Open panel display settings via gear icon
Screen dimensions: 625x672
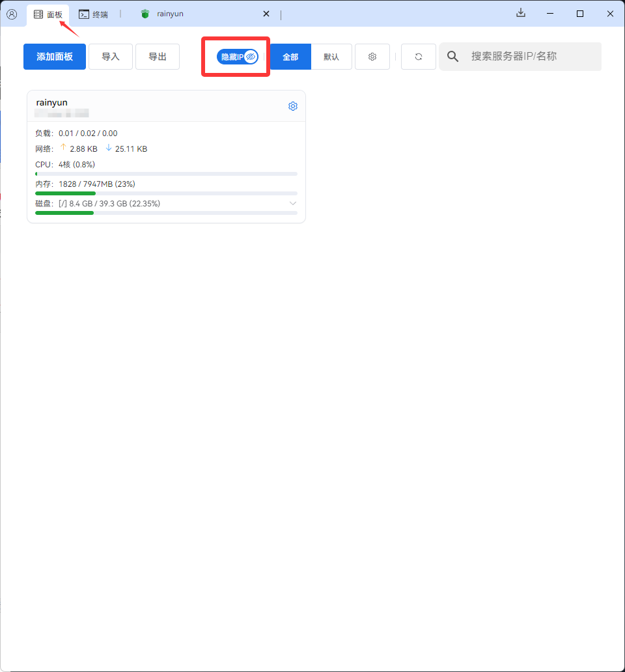[x=372, y=57]
